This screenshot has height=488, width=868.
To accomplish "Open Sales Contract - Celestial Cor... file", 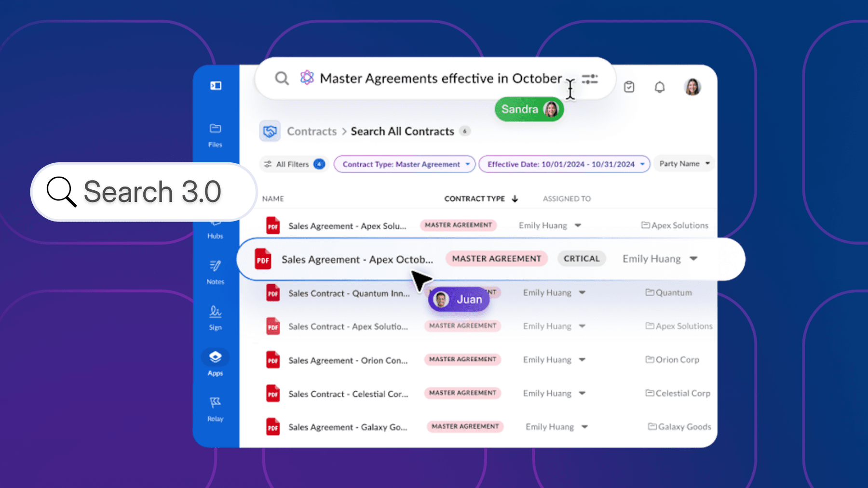I will pos(348,394).
